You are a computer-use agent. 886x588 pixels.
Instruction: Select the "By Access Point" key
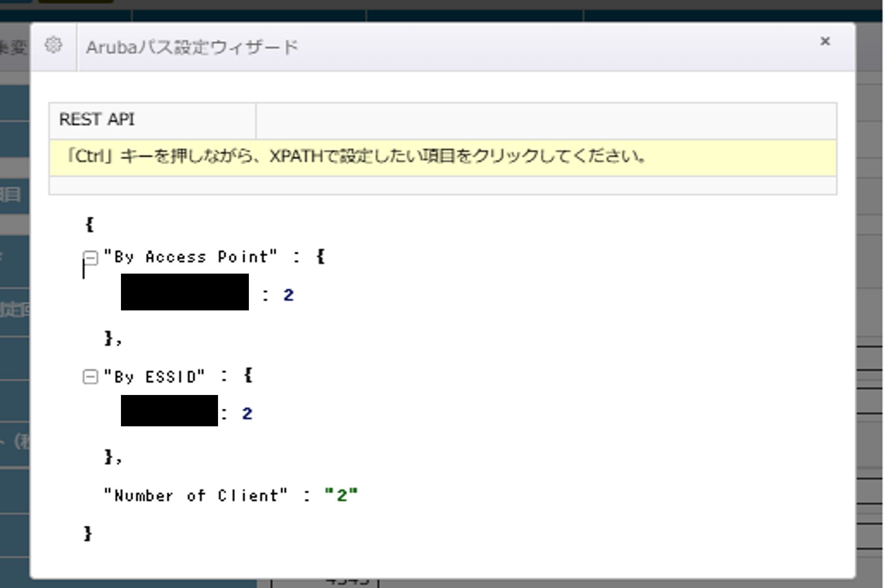190,257
